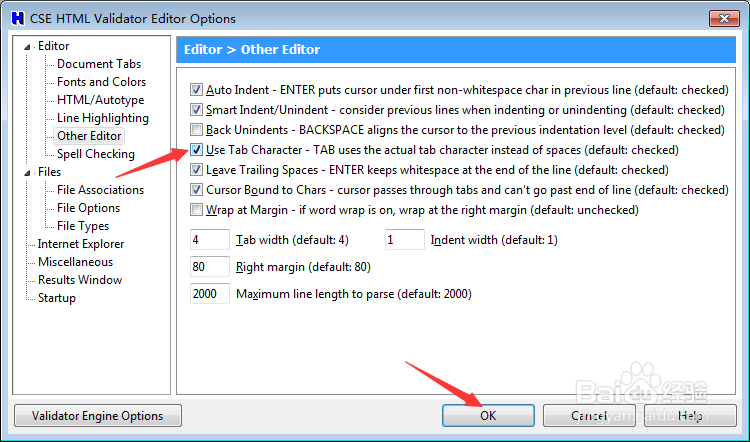Viewport: 750px width, 442px height.
Task: Select File Options in the tree
Action: point(88,208)
